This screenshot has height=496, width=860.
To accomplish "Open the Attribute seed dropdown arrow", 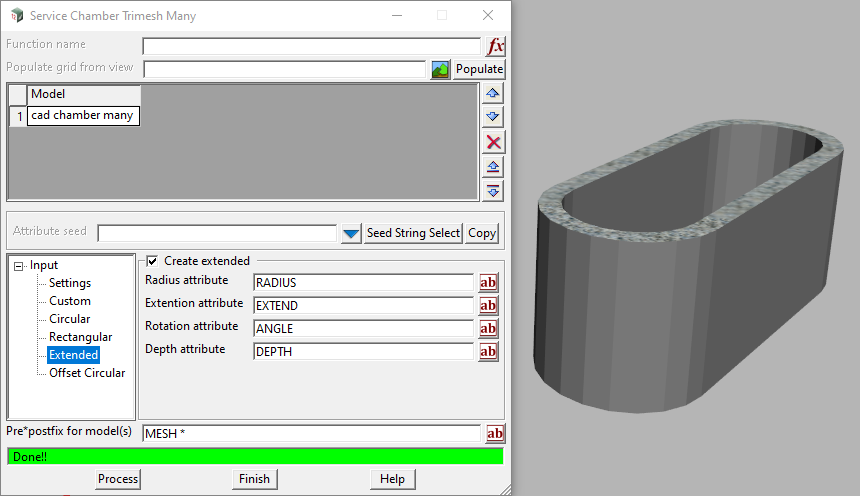I will point(350,233).
